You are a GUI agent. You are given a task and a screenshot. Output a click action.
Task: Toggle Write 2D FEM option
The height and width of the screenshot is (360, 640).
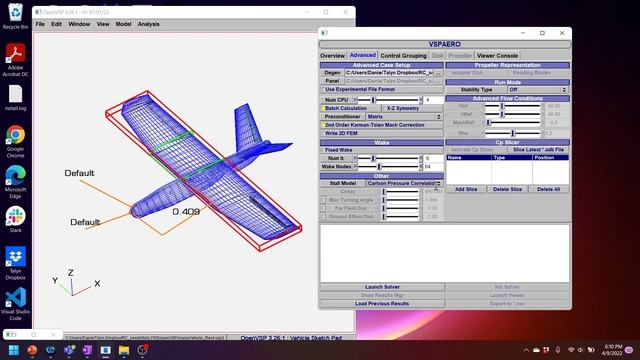382,133
